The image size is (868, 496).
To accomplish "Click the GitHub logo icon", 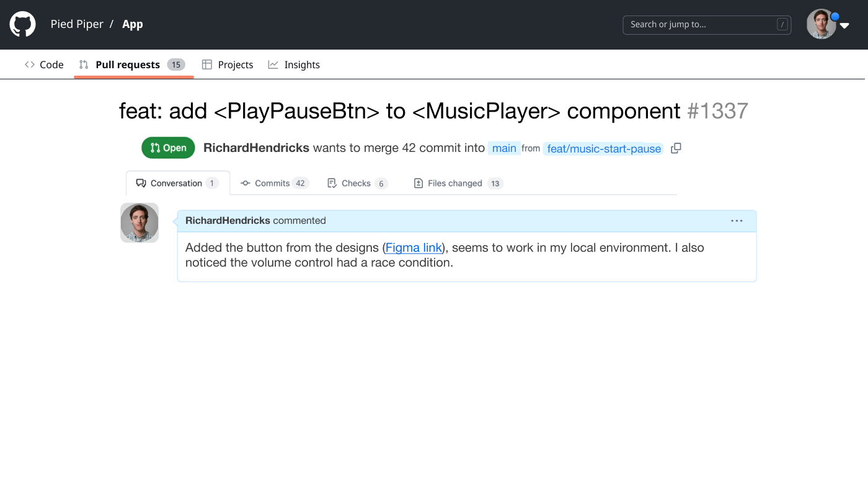I will 22,24.
